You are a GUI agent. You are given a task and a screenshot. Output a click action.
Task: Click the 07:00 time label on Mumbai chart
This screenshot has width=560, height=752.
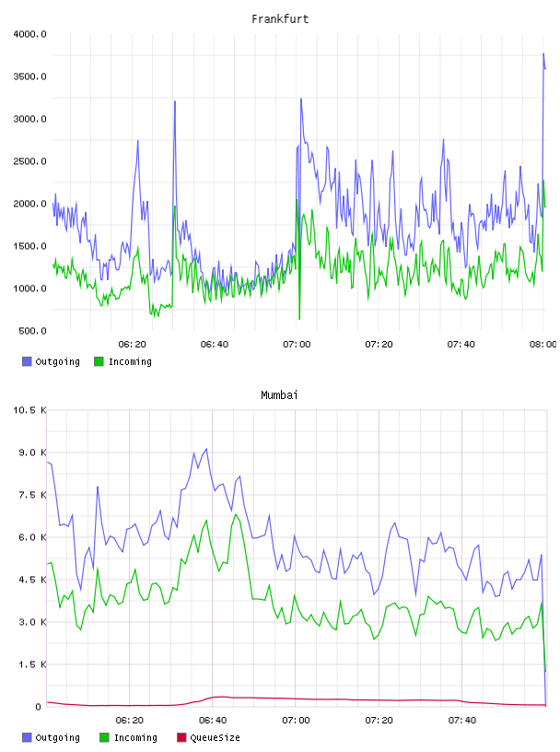click(x=296, y=721)
